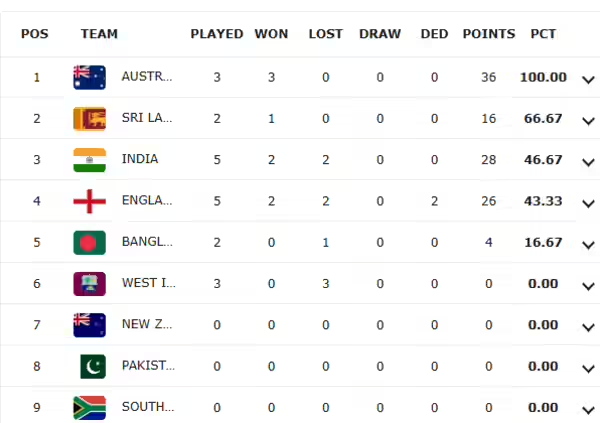600x423 pixels.
Task: Click the Sri Lanka flag icon
Action: pyautogui.click(x=90, y=118)
